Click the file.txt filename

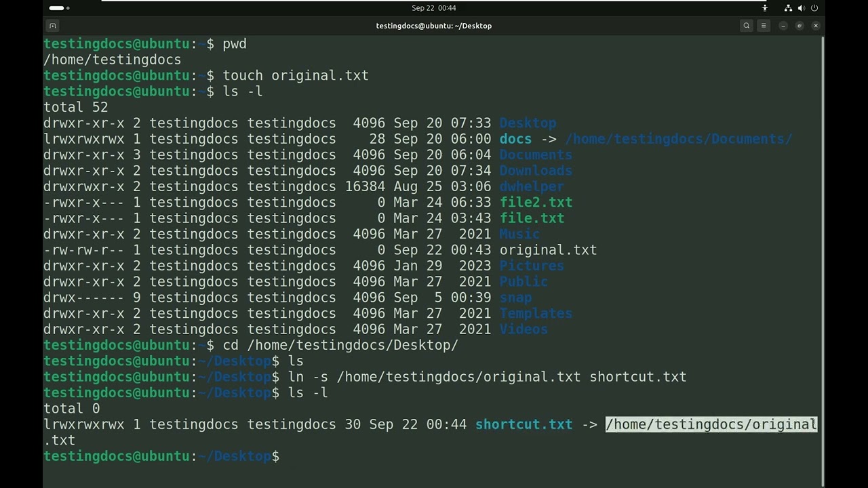pos(532,218)
